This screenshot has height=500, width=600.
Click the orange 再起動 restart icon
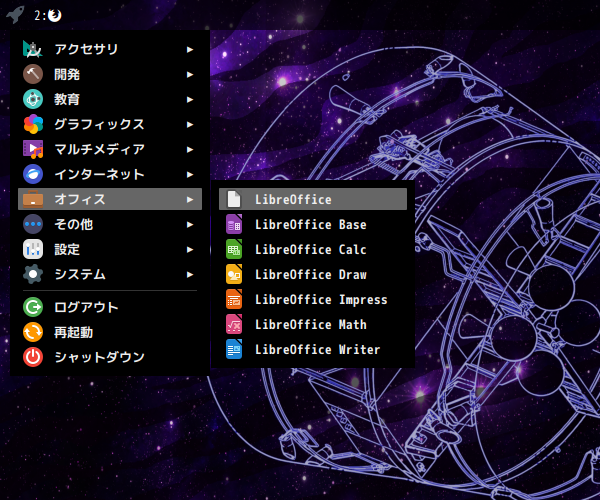pyautogui.click(x=33, y=332)
